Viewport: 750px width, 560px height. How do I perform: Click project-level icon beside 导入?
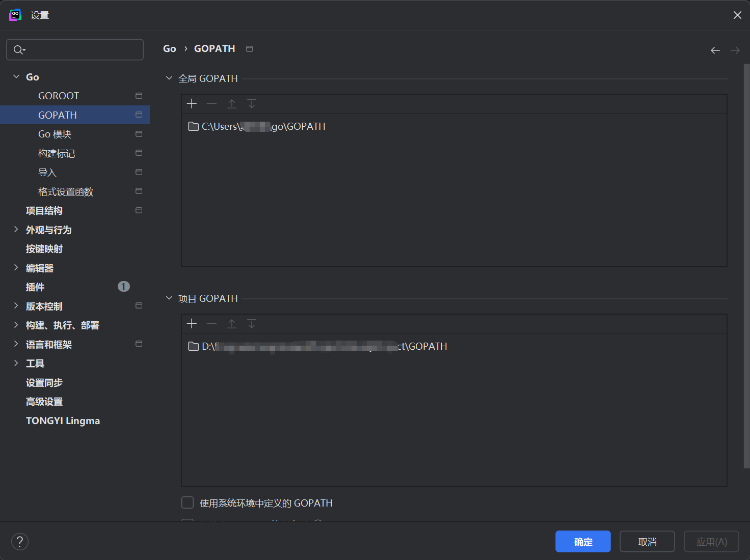pyautogui.click(x=139, y=172)
